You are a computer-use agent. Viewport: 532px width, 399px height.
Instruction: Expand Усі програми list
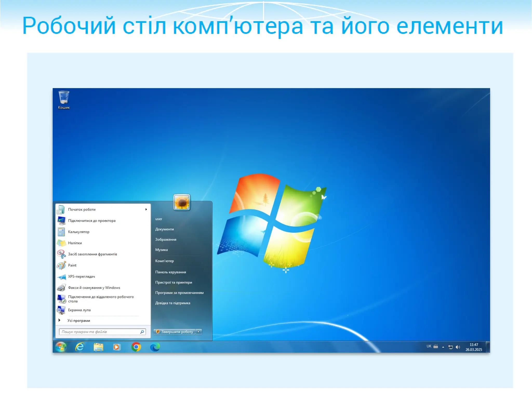[78, 321]
